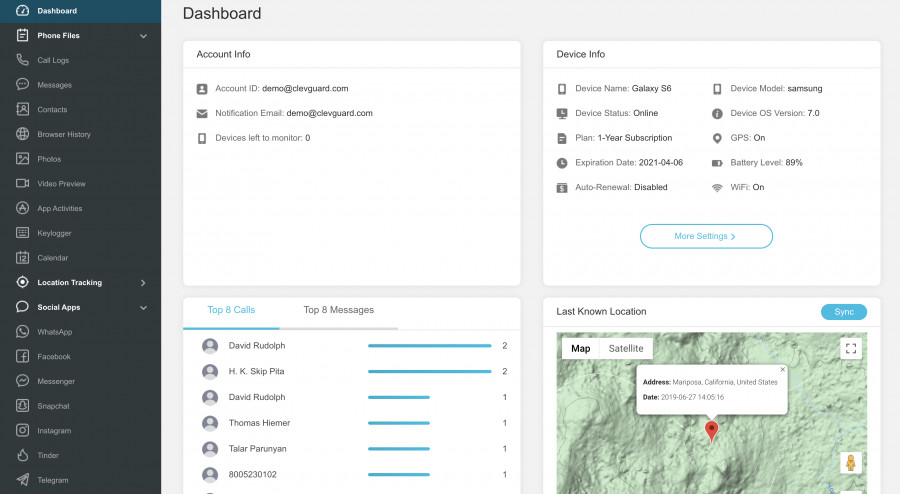This screenshot has height=494, width=900.
Task: Collapse the Phone Files section
Action: (x=143, y=36)
